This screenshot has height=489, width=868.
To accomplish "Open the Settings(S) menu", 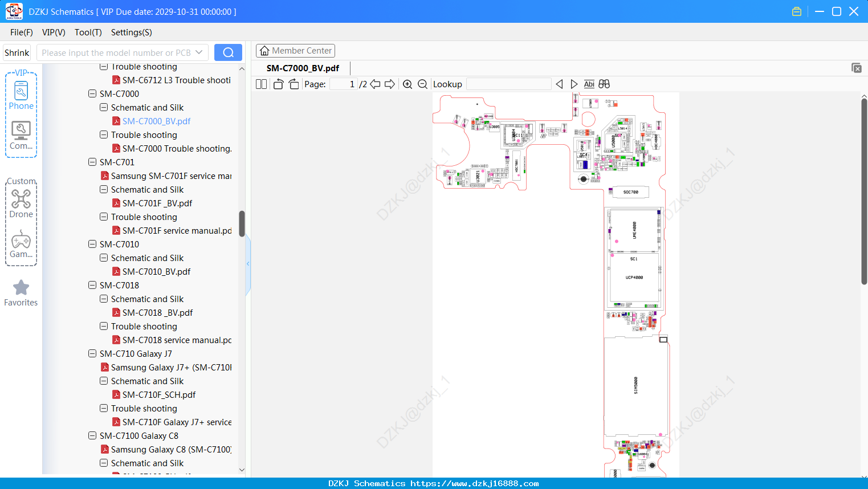I will 132,32.
